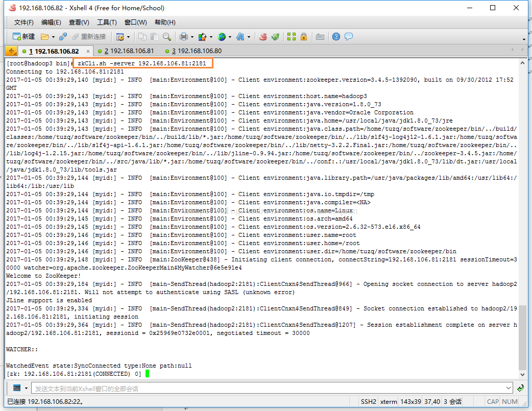This screenshot has height=411, width=532.
Task: Click the copy icon in toolbar
Action: point(142,37)
